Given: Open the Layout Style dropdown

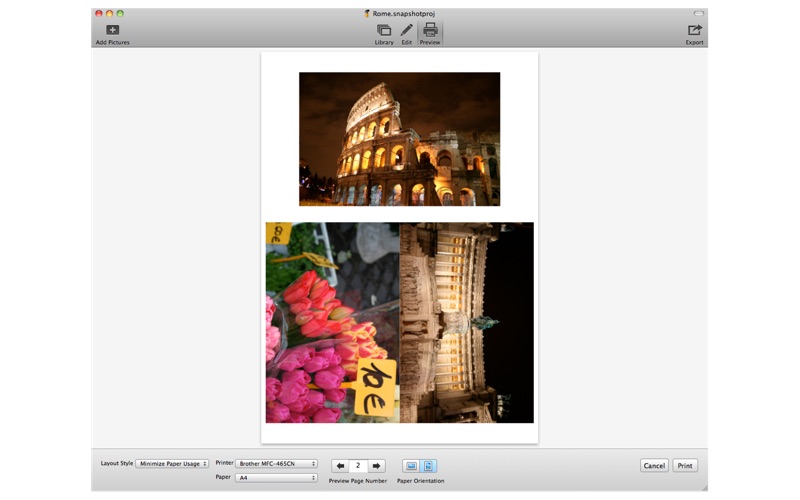Looking at the screenshot, I should [x=172, y=464].
